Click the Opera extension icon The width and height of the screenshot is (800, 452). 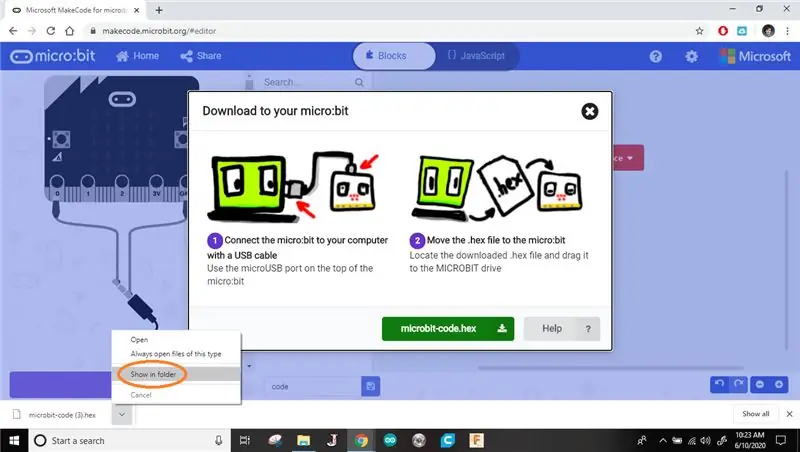(722, 31)
